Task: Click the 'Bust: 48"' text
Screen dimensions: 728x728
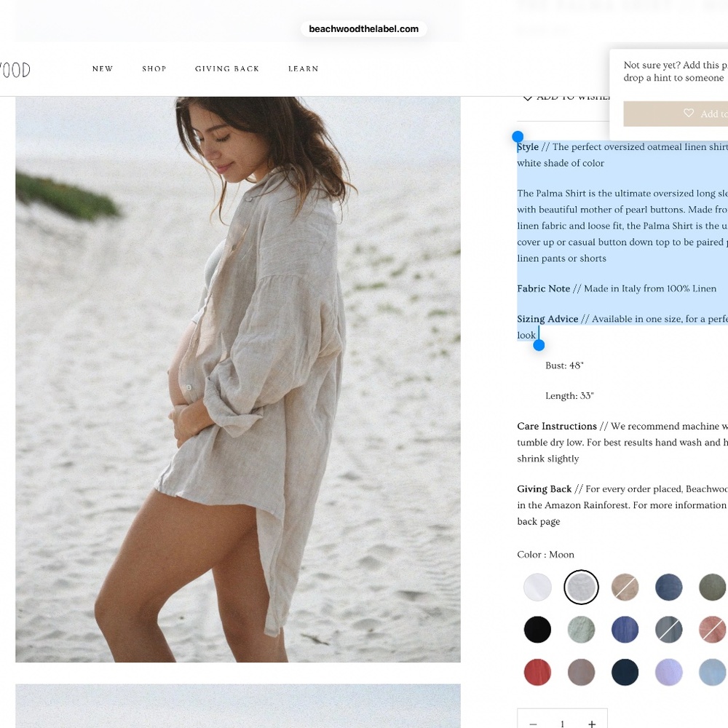Action: click(x=564, y=365)
